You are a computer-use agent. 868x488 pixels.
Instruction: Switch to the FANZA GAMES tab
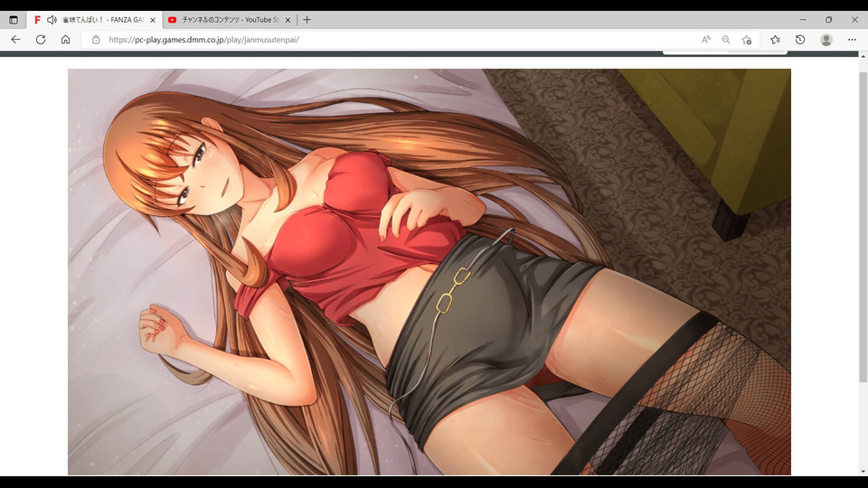point(95,20)
